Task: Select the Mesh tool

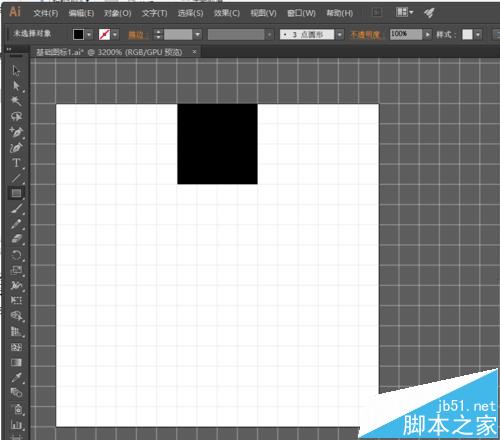Action: [16, 347]
